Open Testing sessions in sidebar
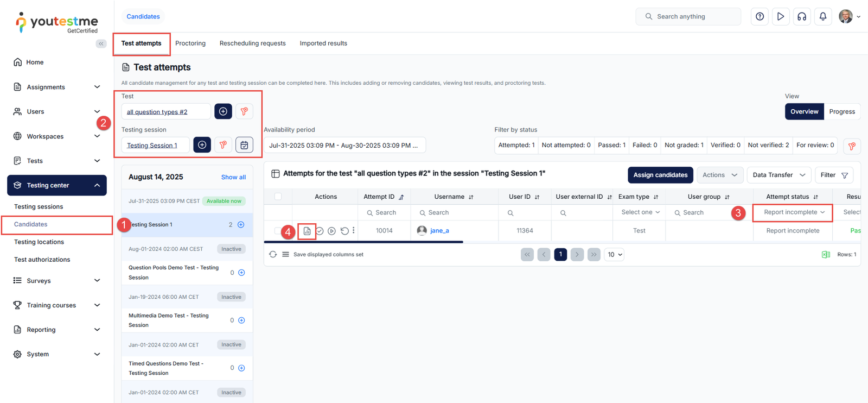The width and height of the screenshot is (868, 403). (x=39, y=206)
